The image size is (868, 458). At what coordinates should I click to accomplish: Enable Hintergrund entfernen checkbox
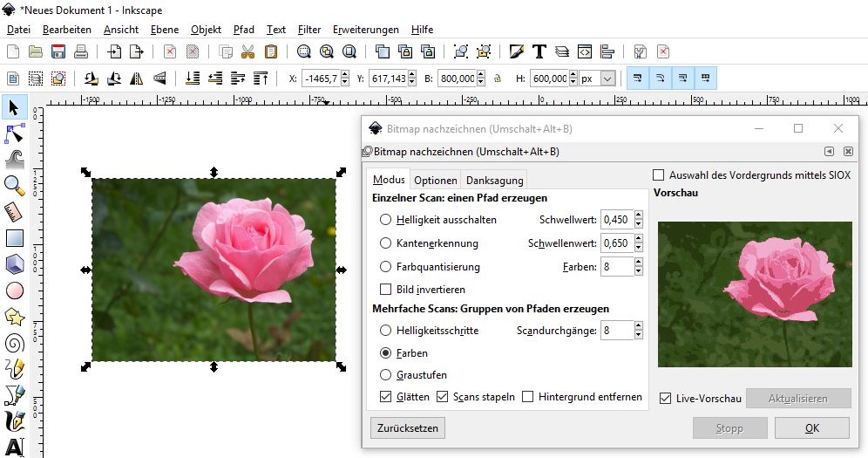(527, 397)
